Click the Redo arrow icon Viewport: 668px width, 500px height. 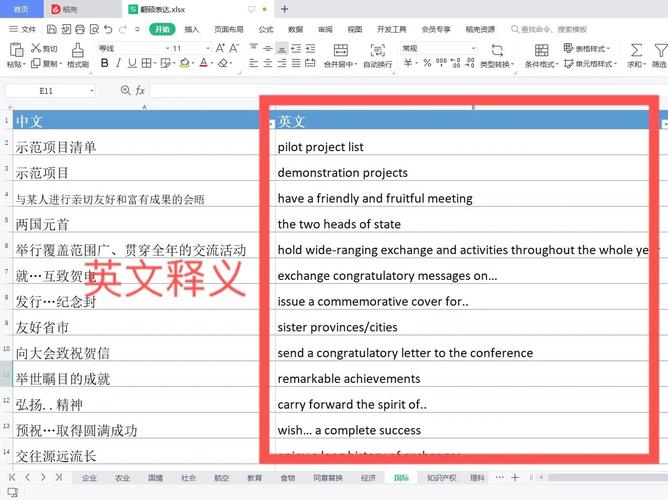point(123,29)
